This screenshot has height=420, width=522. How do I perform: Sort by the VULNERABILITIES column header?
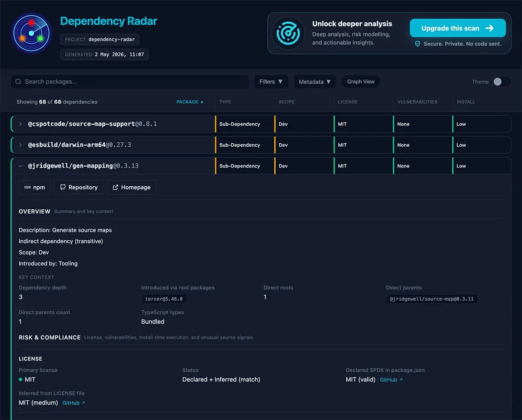click(418, 102)
